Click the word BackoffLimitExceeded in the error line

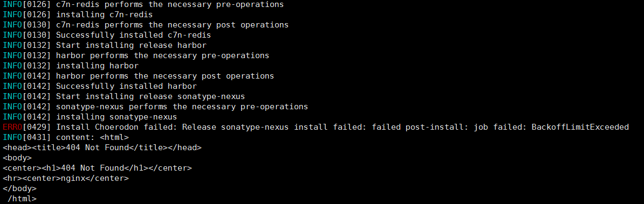click(x=580, y=127)
